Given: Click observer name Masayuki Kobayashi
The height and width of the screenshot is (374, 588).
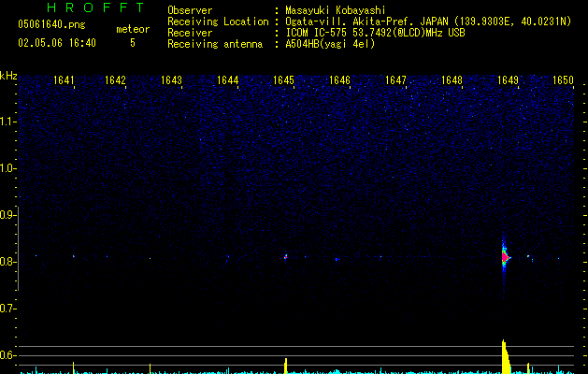Looking at the screenshot, I should tap(336, 10).
